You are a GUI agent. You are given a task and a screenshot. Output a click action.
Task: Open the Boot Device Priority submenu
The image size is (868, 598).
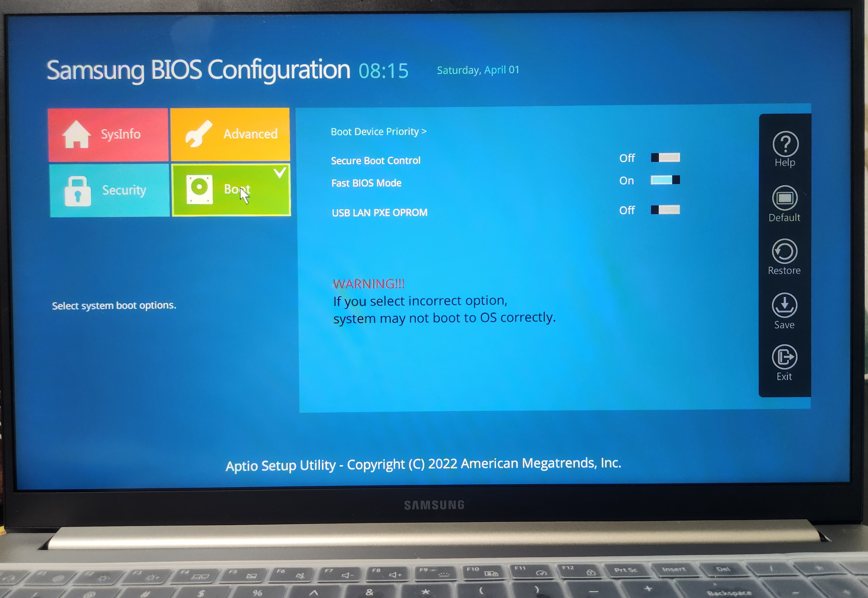[378, 131]
